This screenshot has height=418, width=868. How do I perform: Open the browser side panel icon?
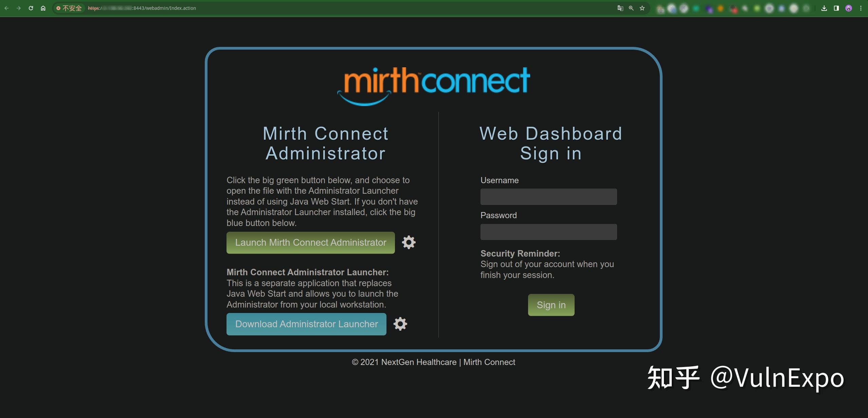tap(836, 8)
